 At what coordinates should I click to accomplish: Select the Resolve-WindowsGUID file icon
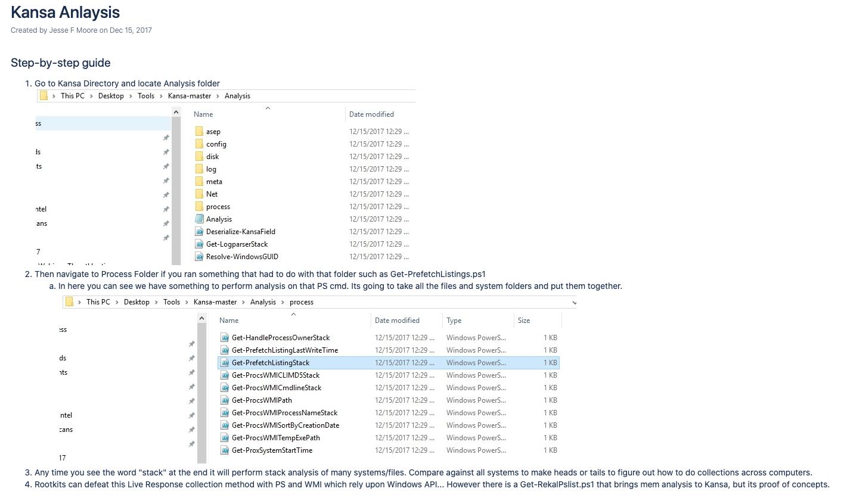tap(199, 257)
